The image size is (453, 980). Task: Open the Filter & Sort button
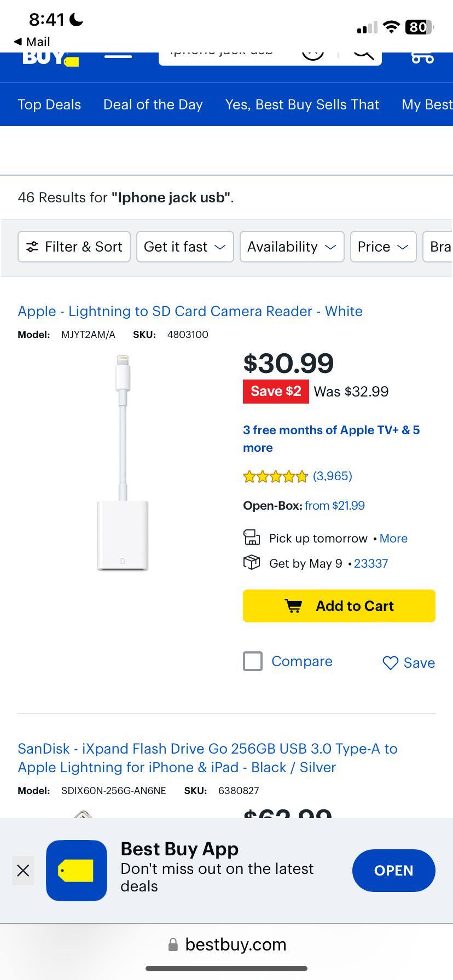coord(74,247)
